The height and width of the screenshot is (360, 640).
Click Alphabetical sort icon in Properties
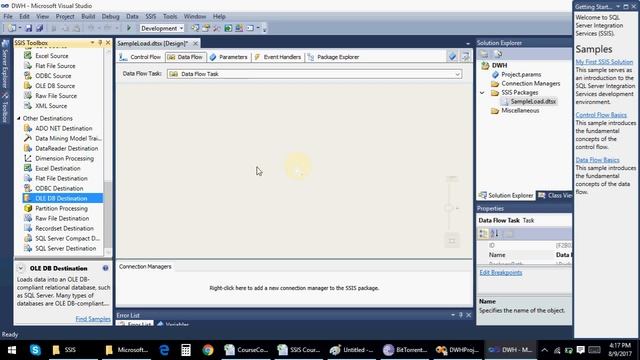click(x=494, y=233)
